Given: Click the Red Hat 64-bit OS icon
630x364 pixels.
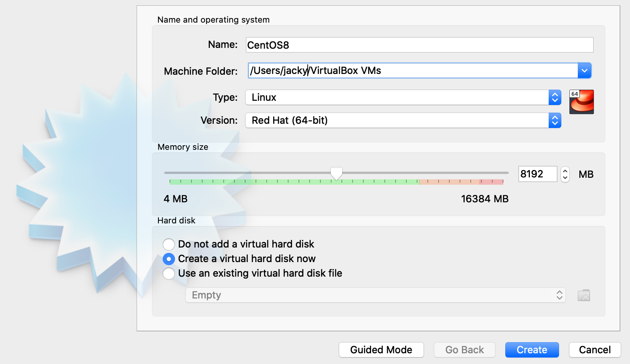Looking at the screenshot, I should 582,102.
